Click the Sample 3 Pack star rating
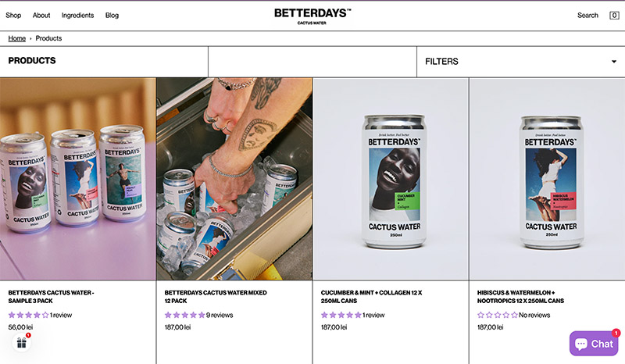625x364 pixels. [28, 315]
